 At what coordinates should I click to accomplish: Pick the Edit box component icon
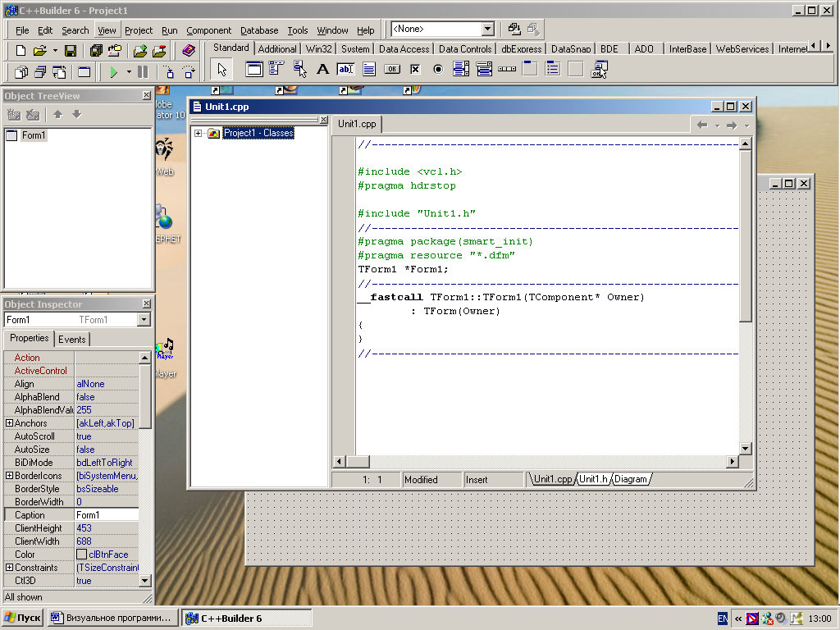[345, 69]
